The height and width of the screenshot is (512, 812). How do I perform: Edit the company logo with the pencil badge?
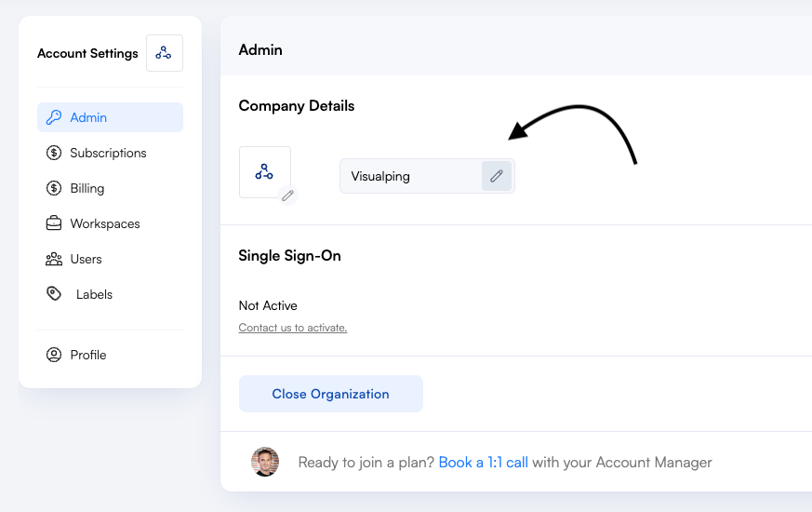pos(288,195)
